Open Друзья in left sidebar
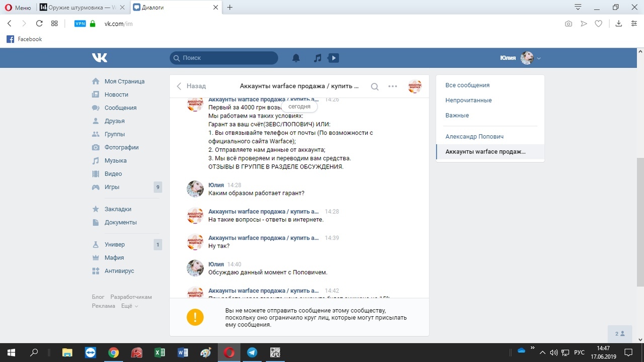 (x=114, y=121)
